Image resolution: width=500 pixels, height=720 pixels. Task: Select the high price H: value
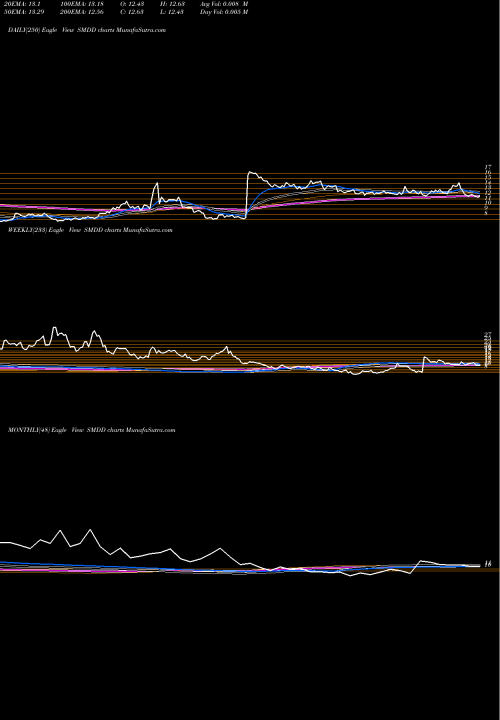[173, 4]
